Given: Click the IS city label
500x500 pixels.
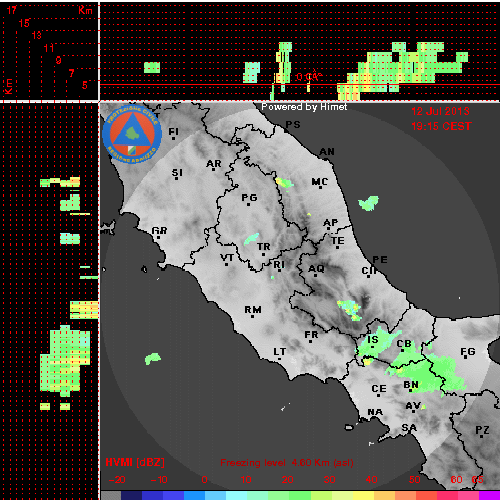Looking at the screenshot, I should [373, 340].
